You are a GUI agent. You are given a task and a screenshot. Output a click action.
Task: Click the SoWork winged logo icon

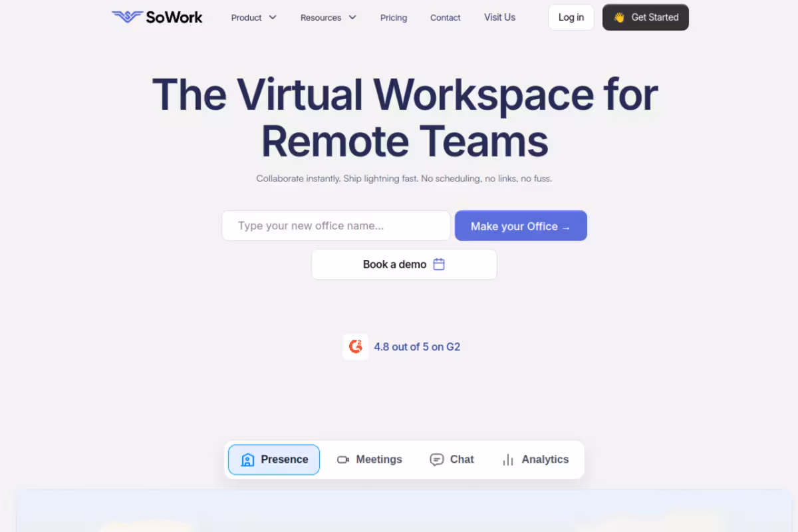(x=127, y=17)
